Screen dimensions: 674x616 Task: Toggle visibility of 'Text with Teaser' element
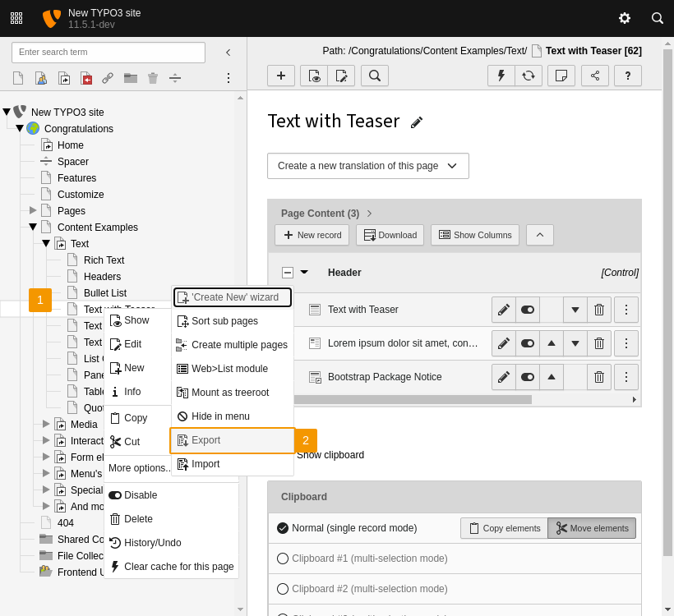click(x=527, y=310)
